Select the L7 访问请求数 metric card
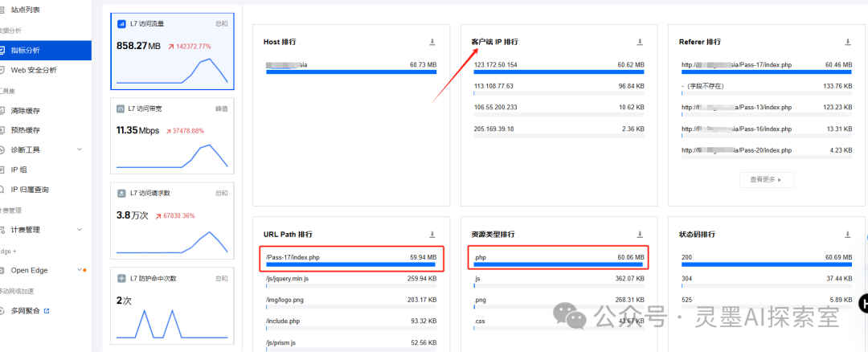The height and width of the screenshot is (352, 868). click(x=172, y=221)
